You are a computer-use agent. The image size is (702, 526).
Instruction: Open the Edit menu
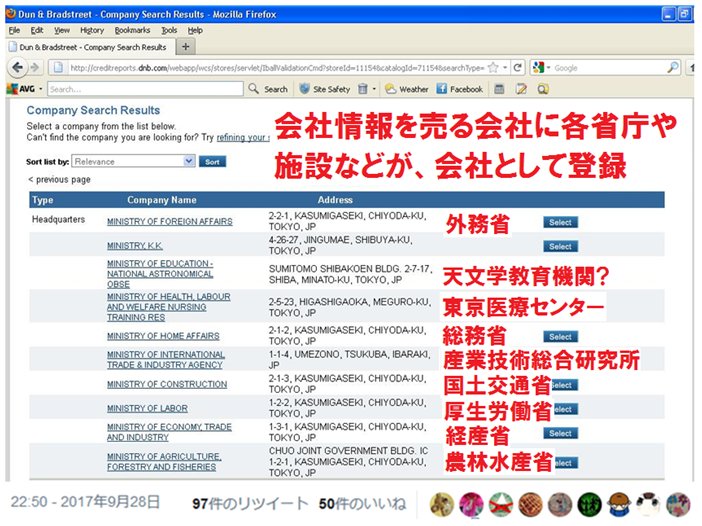[37, 30]
